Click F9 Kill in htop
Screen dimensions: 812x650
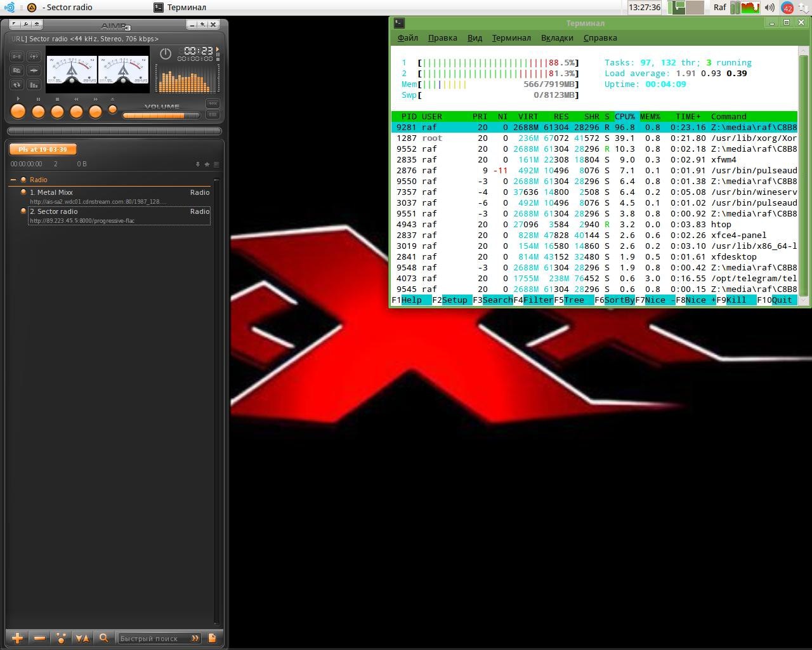pos(736,300)
